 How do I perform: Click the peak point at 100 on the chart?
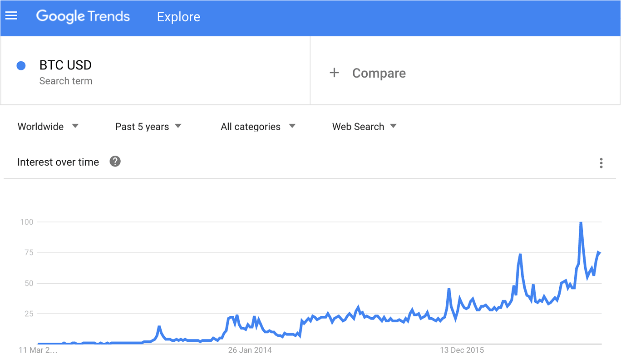pos(581,222)
